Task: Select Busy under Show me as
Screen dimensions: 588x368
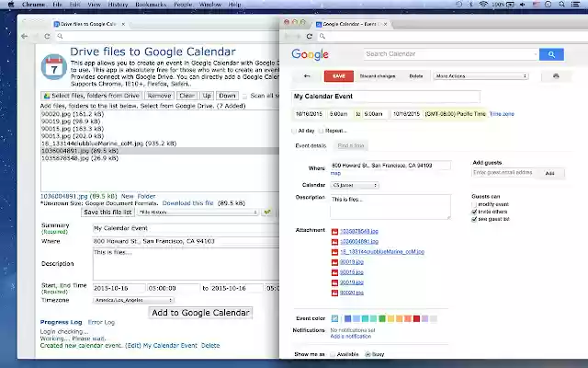Action: tap(367, 354)
